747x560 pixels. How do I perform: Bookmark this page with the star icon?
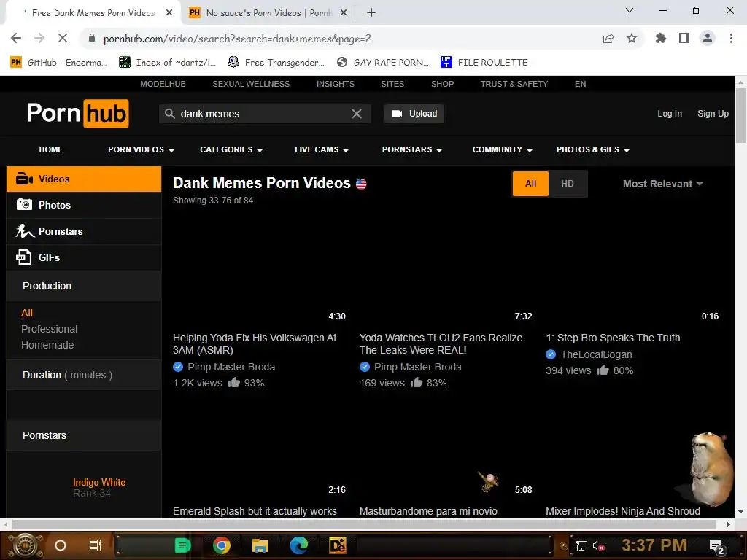632,38
